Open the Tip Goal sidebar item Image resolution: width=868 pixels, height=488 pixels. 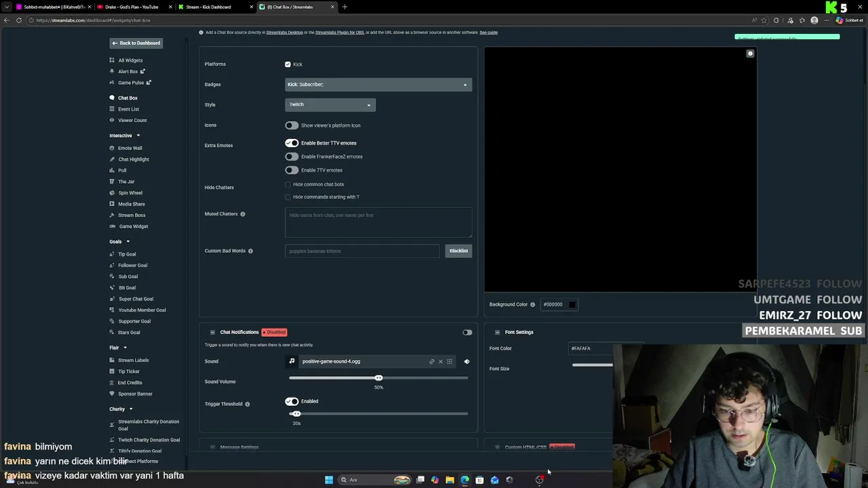coord(127,254)
